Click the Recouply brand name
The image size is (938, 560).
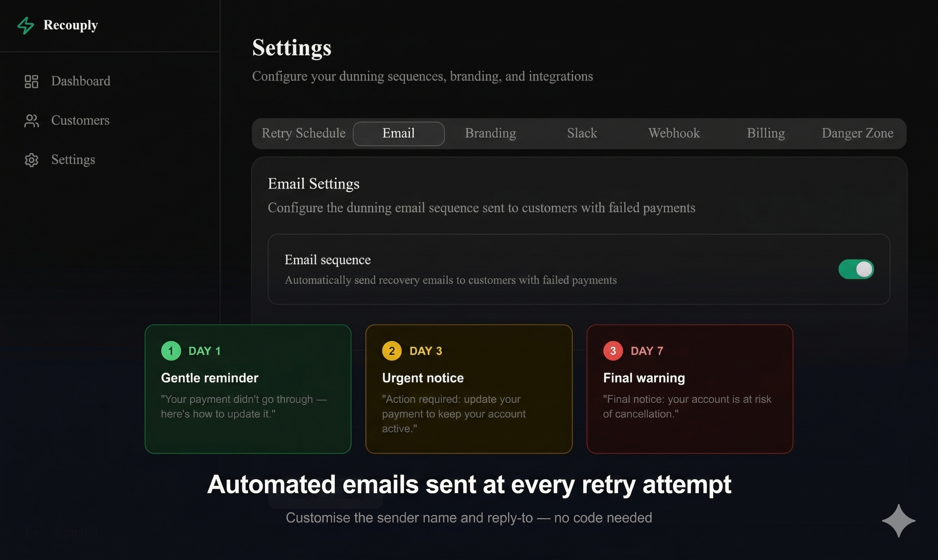point(71,25)
